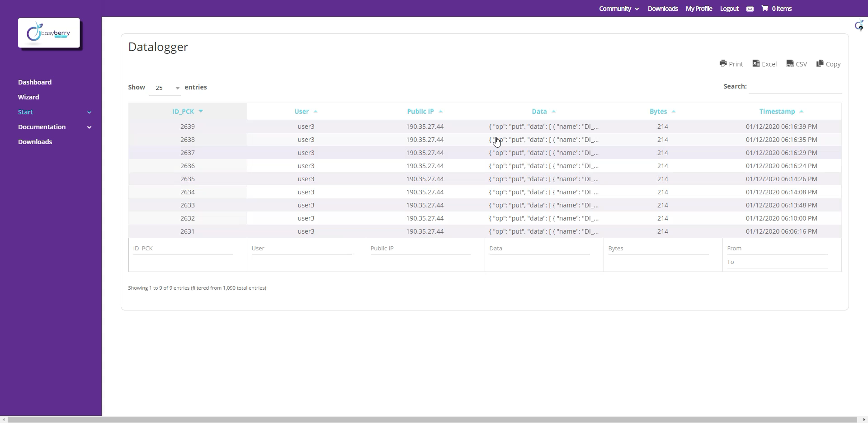The image size is (868, 423).
Task: Click the ID_PCK filter field
Action: tap(183, 248)
